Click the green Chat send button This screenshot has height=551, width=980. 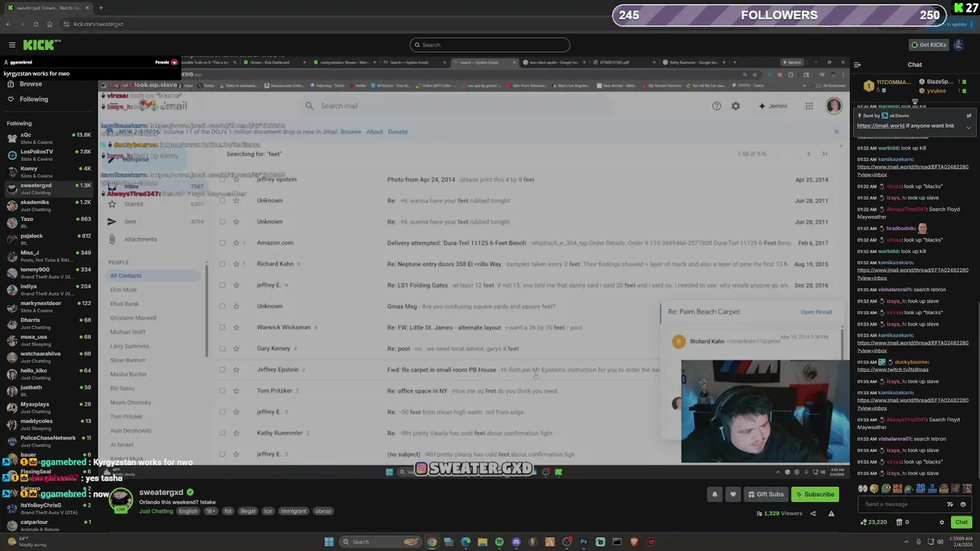tap(961, 522)
